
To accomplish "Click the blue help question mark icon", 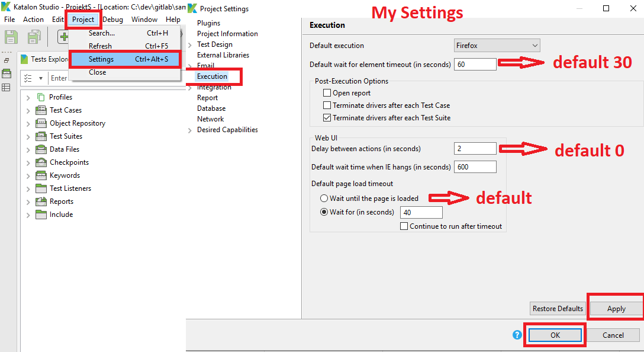I will (517, 335).
